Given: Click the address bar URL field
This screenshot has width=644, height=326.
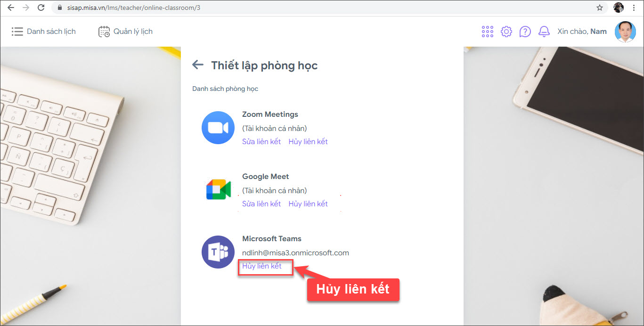Looking at the screenshot, I should click(330, 8).
